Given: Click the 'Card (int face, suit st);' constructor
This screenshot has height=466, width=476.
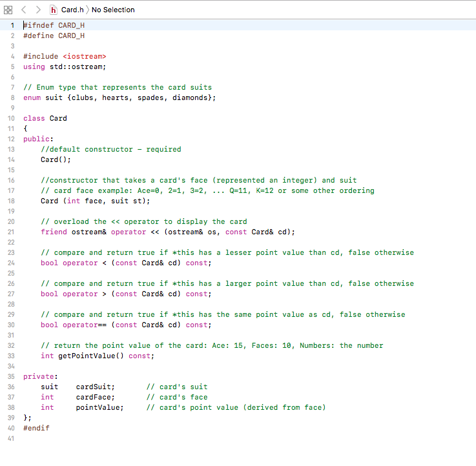Looking at the screenshot, I should 96,201.
